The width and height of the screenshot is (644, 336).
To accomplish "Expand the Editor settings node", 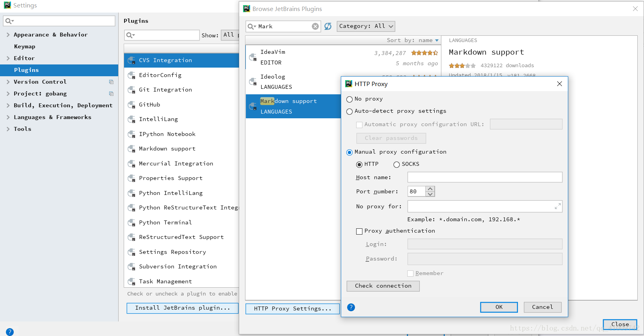I will coord(8,58).
